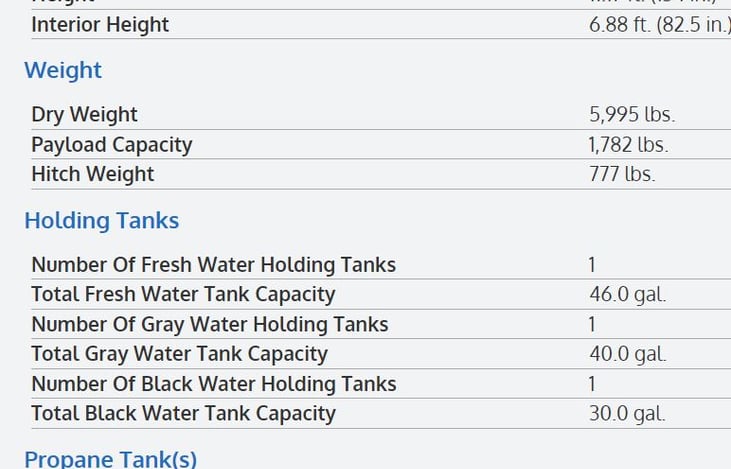The width and height of the screenshot is (731, 469).
Task: Select the 40.0 gal. value
Action: click(x=628, y=354)
